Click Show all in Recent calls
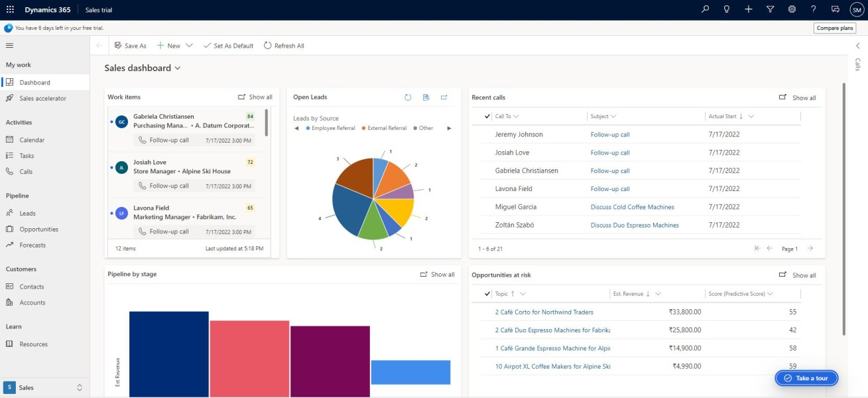Image resolution: width=868 pixels, height=398 pixels. coord(798,98)
